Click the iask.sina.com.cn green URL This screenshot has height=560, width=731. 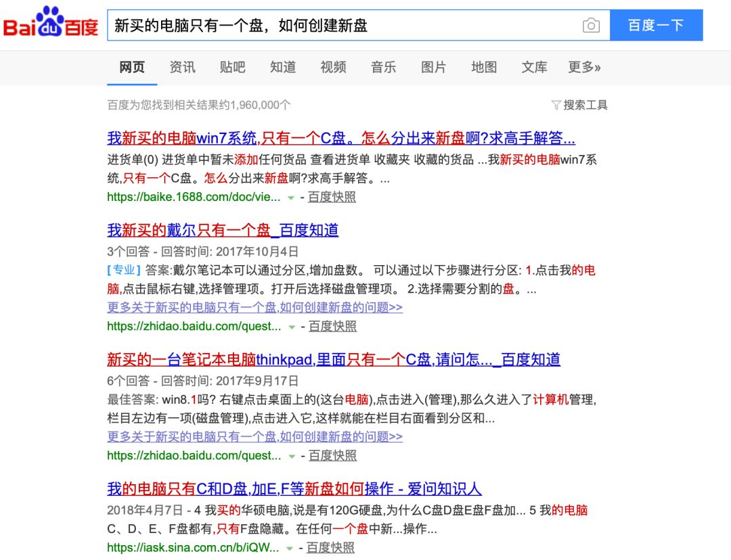pyautogui.click(x=193, y=547)
